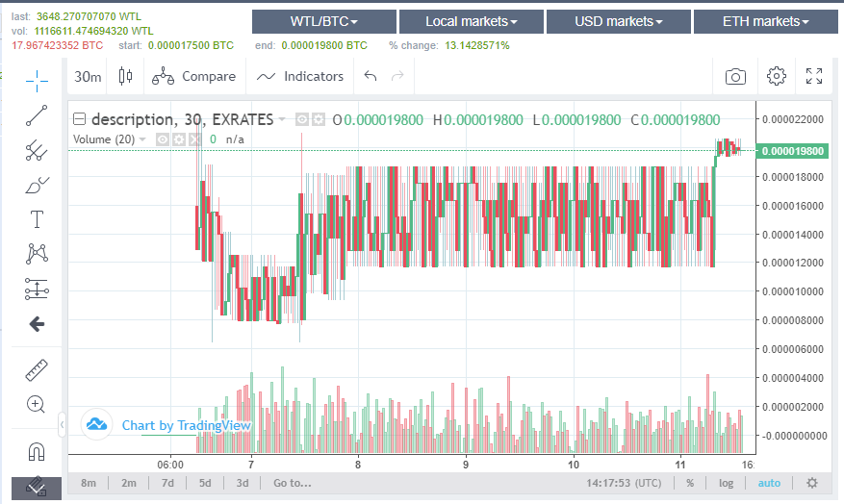844x504 pixels.
Task: Expand the ETH markets dropdown
Action: (x=765, y=21)
